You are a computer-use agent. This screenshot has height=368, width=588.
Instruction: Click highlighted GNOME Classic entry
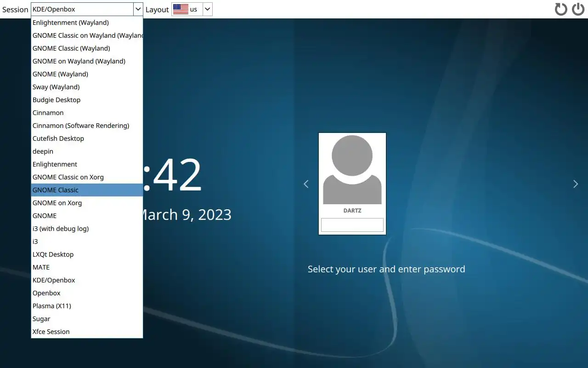coord(87,190)
